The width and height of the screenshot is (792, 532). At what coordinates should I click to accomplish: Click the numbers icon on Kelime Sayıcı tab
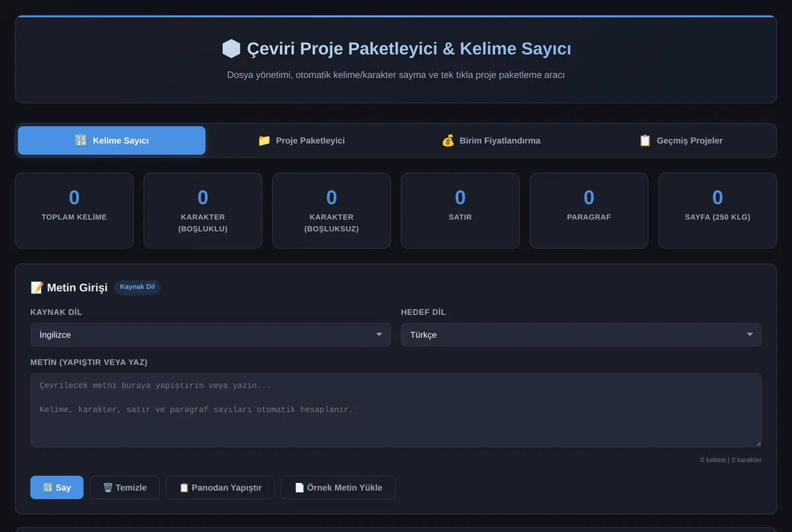pyautogui.click(x=81, y=141)
